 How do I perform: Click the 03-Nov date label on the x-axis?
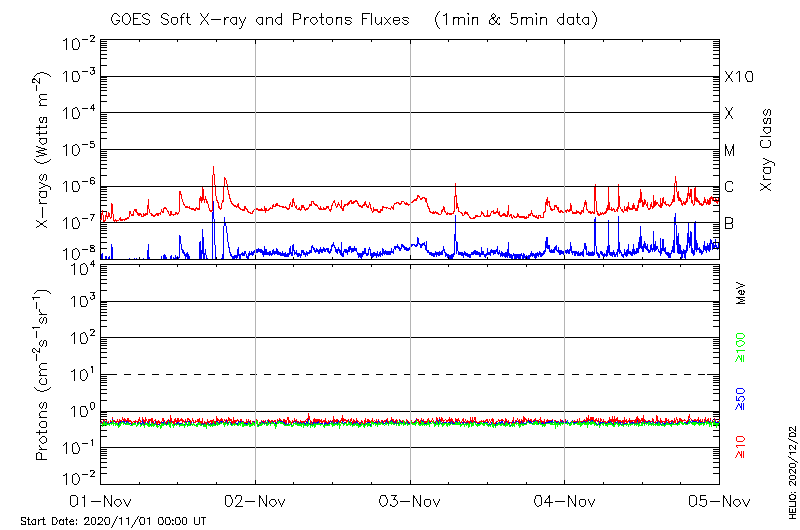410,501
